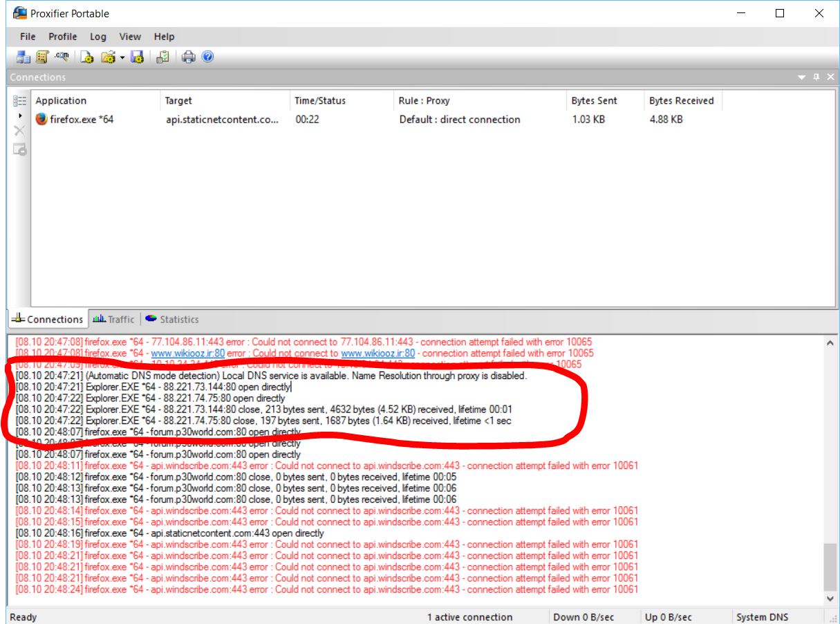Click 'Default : direct connection' cell
The height and width of the screenshot is (624, 840).
[x=460, y=120]
